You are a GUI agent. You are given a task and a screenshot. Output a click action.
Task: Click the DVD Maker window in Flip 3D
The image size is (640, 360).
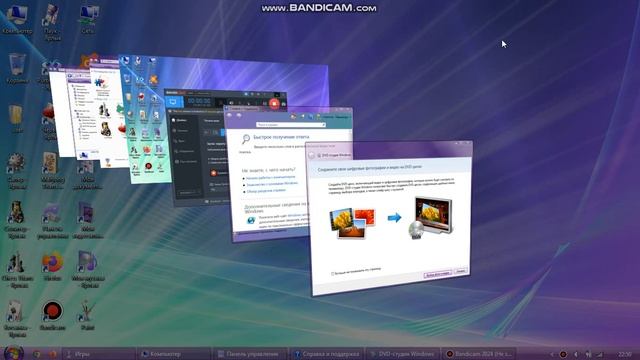point(390,218)
